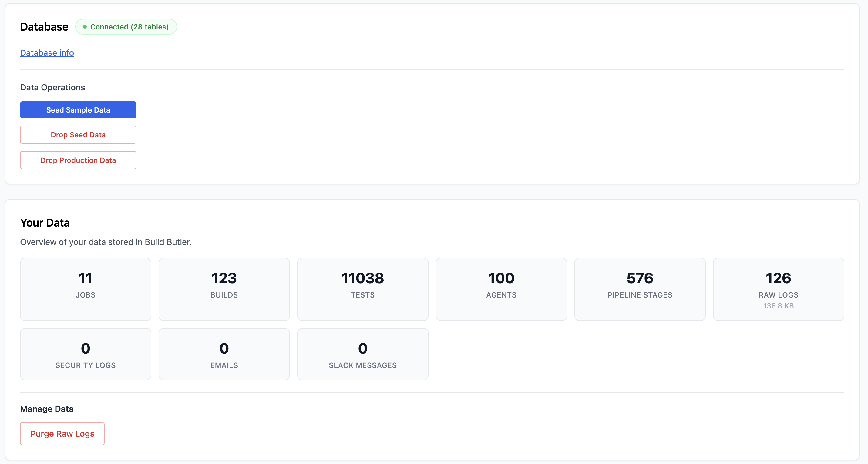Image resolution: width=868 pixels, height=464 pixels.
Task: Select the Builds count card
Action: tap(224, 289)
